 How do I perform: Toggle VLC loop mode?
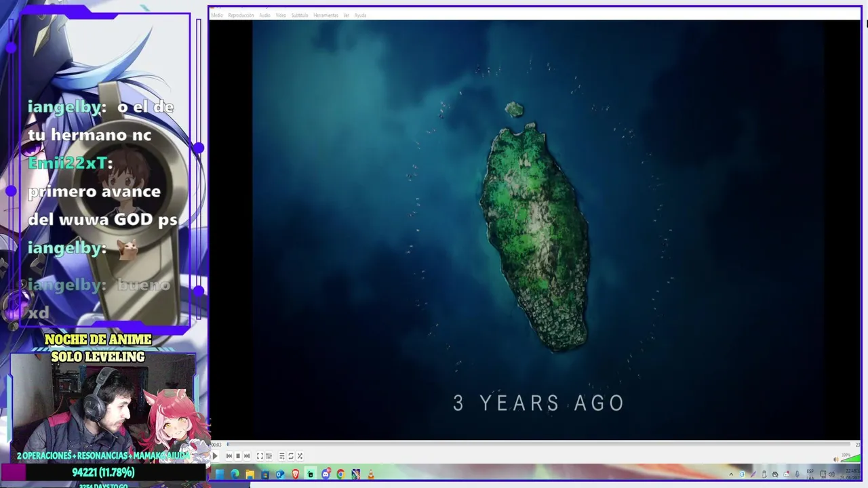coord(291,456)
